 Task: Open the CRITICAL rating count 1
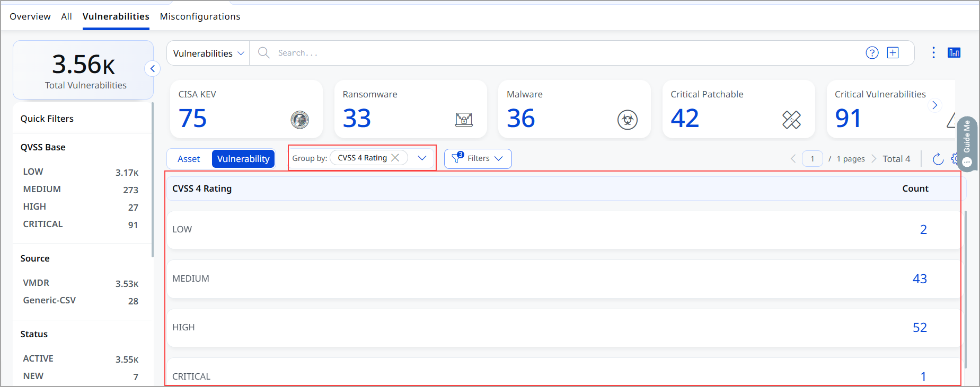pyautogui.click(x=923, y=376)
